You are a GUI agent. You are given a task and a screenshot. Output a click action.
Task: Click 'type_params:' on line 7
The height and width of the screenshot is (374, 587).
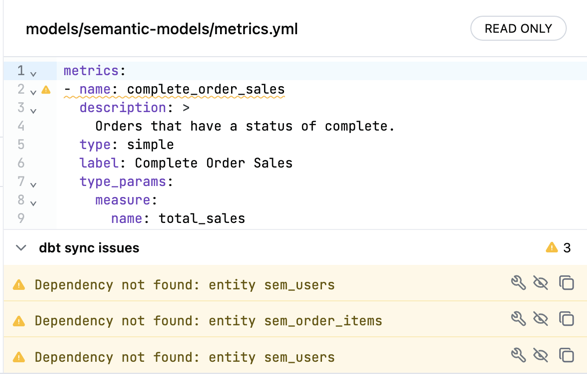tap(126, 182)
